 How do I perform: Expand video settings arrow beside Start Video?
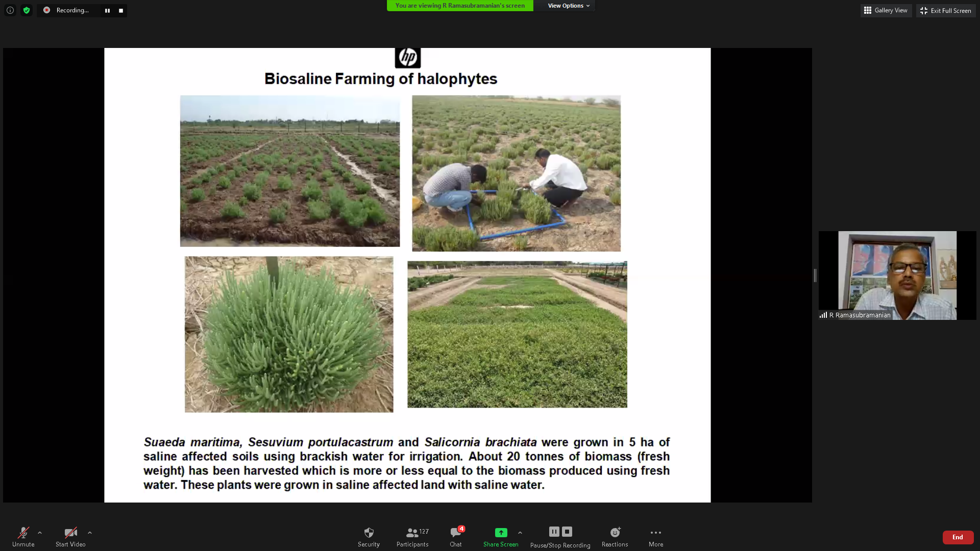click(x=90, y=533)
